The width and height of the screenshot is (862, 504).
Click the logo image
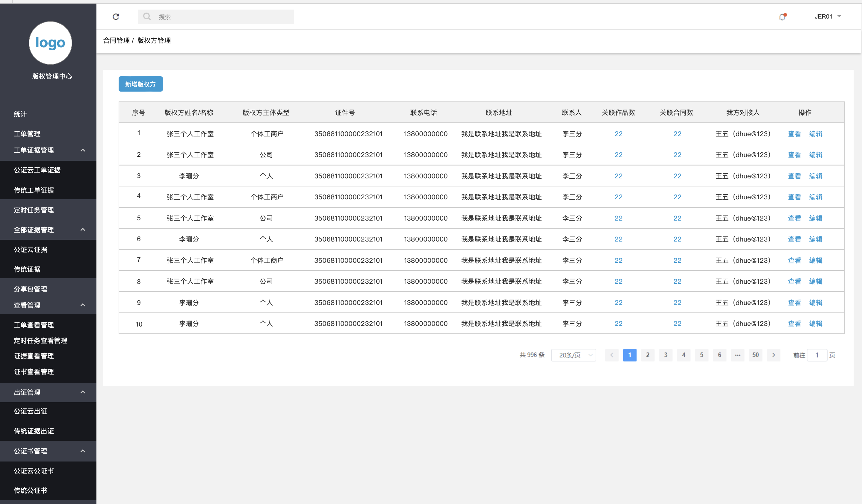click(50, 43)
